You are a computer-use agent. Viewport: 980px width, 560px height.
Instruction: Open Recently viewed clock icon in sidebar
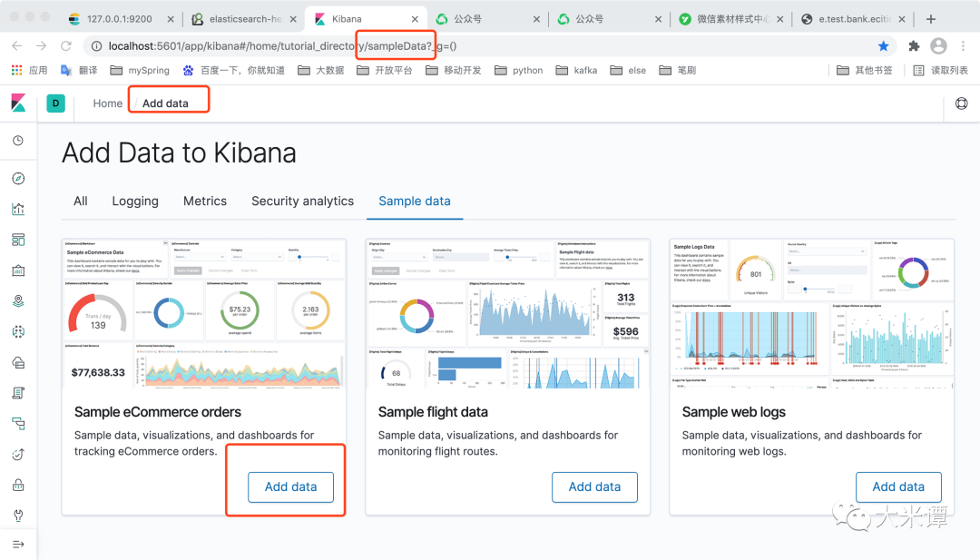(x=18, y=141)
